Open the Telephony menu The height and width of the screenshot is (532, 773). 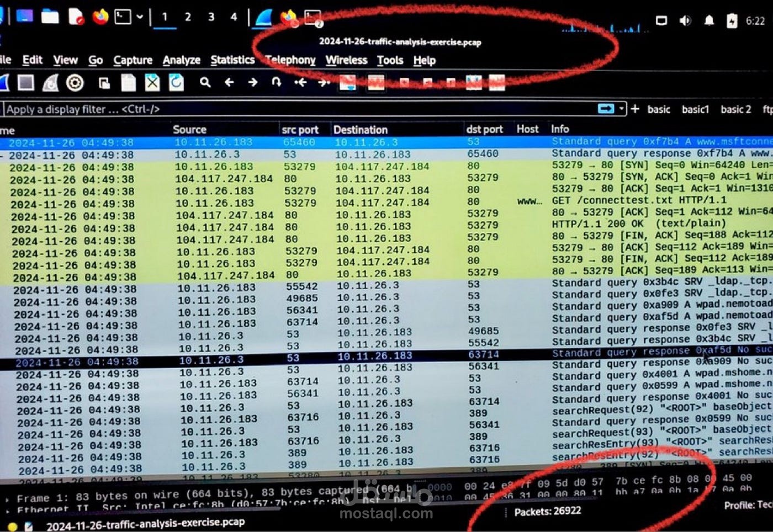pyautogui.click(x=290, y=60)
